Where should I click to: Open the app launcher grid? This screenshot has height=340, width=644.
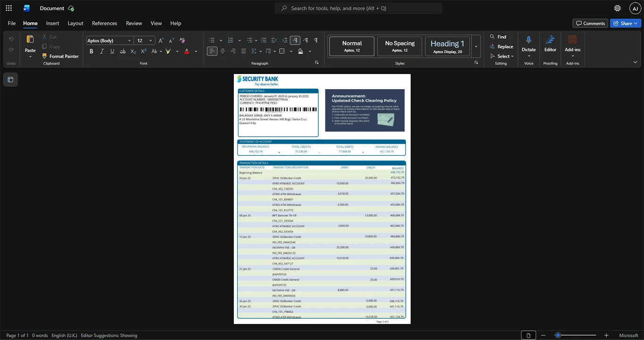(x=8, y=8)
